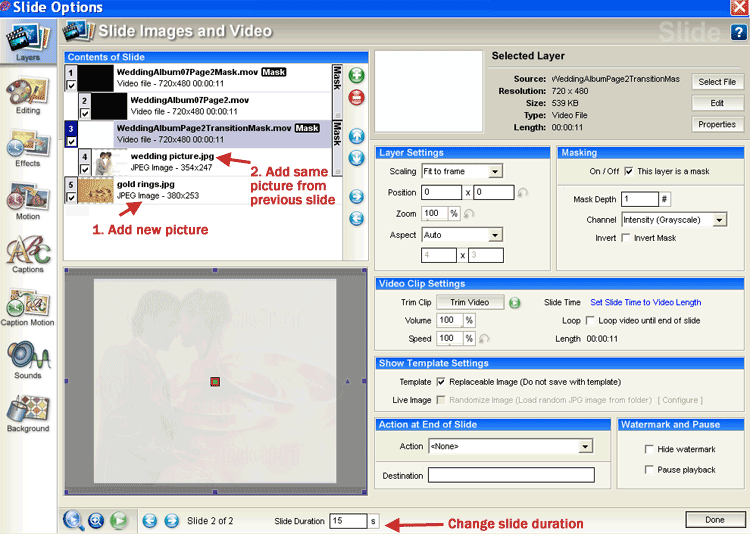750x536 pixels.
Task: Click the Slide Duration input field
Action: (x=348, y=521)
